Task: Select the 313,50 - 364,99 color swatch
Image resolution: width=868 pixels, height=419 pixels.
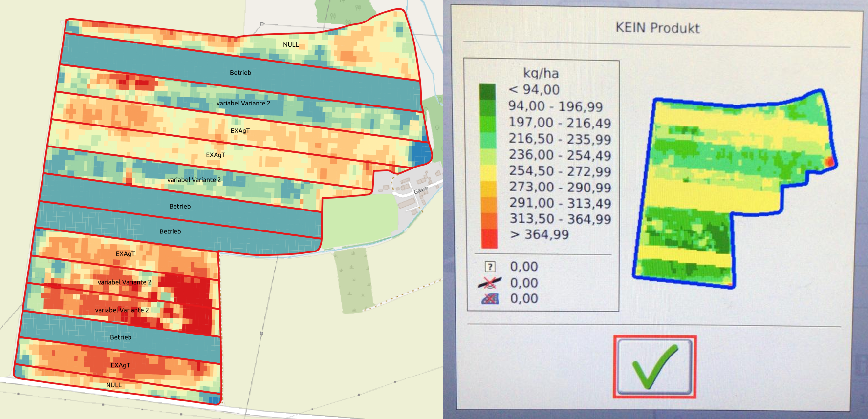Action: point(489,220)
